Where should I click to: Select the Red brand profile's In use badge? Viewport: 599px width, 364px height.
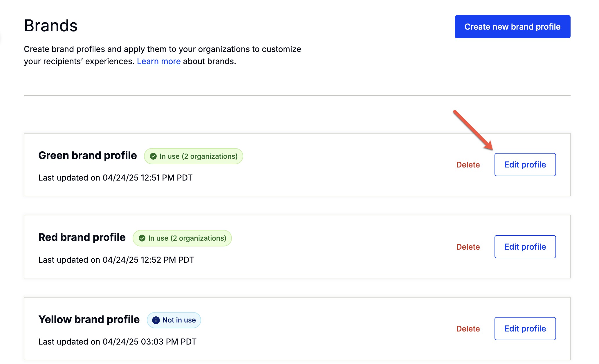[182, 238]
